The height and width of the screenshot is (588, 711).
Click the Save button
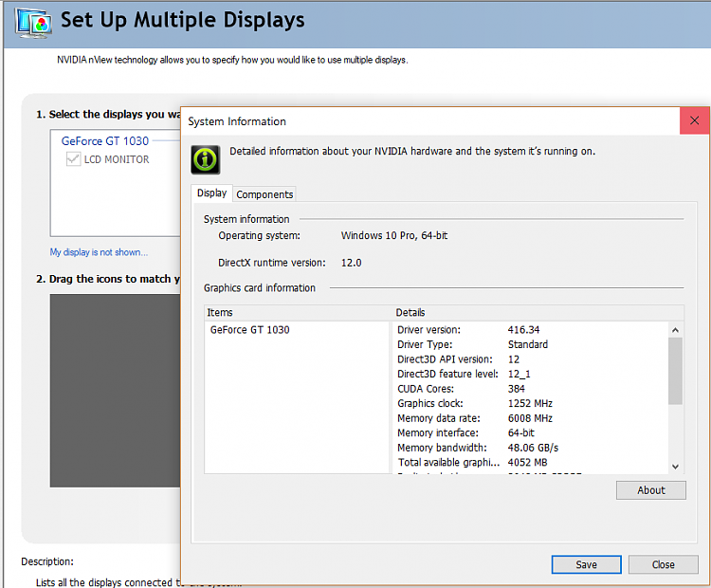pos(586,564)
